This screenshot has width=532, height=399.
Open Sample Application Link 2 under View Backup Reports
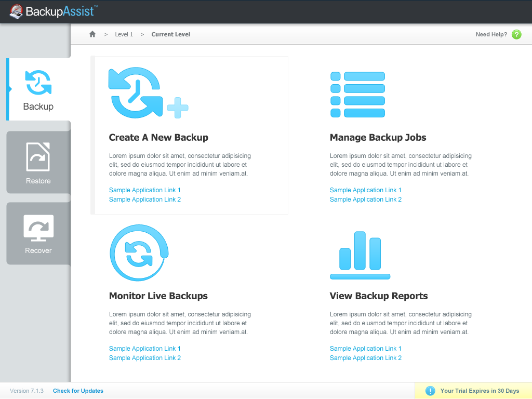click(x=365, y=358)
